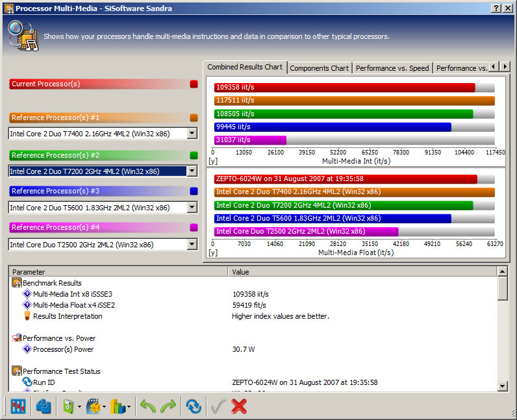Click the Results Interpretation lightbulb icon
Screen dimensions: 517x420
pos(27,315)
